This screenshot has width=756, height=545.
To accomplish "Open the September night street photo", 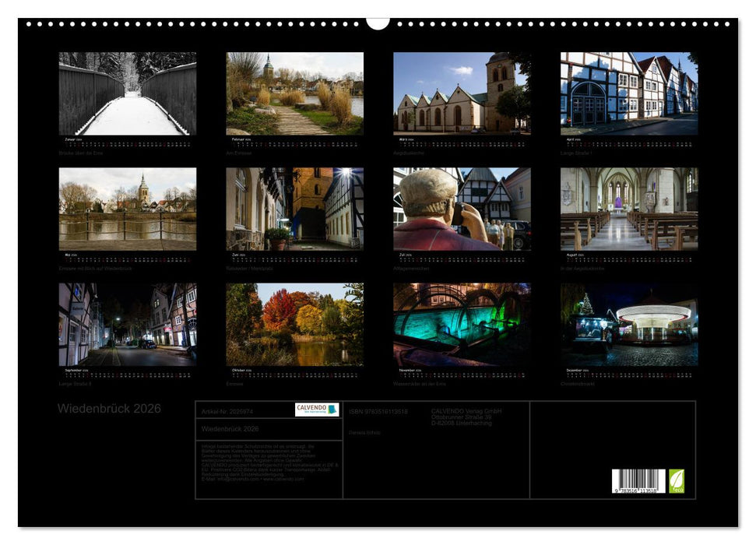I will (128, 324).
